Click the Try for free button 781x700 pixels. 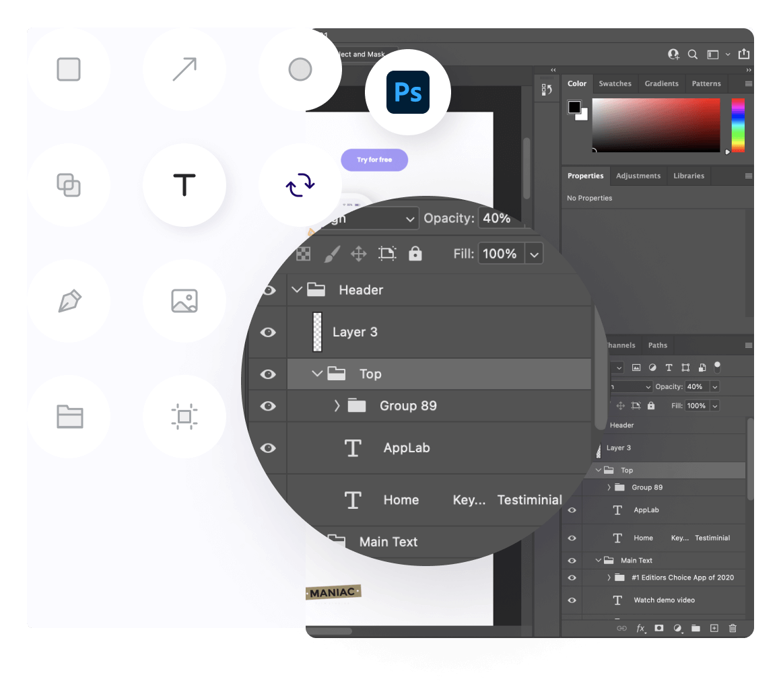(374, 160)
